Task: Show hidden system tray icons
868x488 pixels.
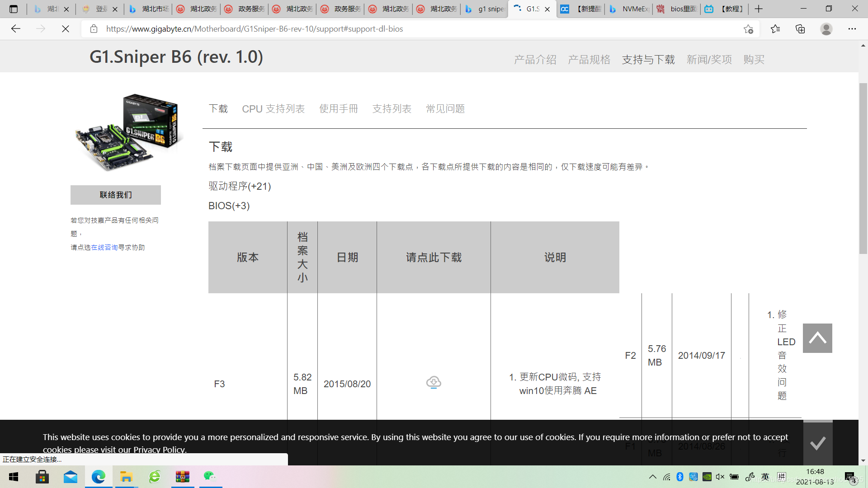Action: click(x=652, y=477)
